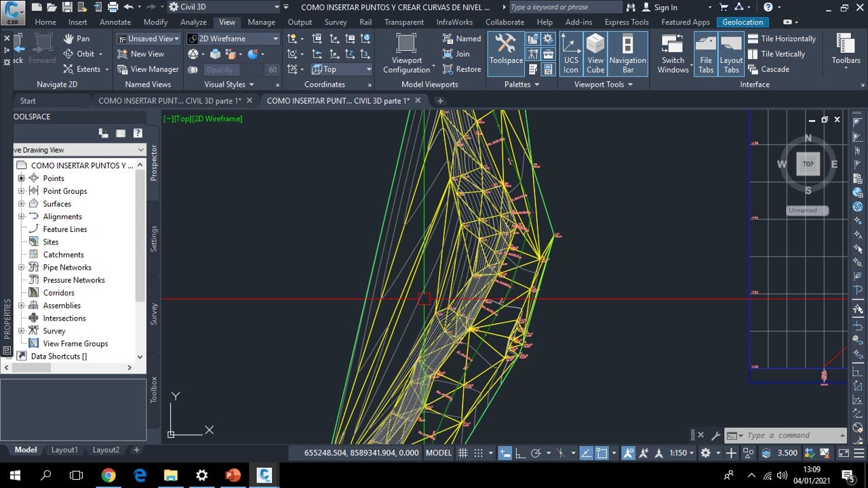Select the Pan navigation tool
Screen dimensions: 868x488
[76, 39]
